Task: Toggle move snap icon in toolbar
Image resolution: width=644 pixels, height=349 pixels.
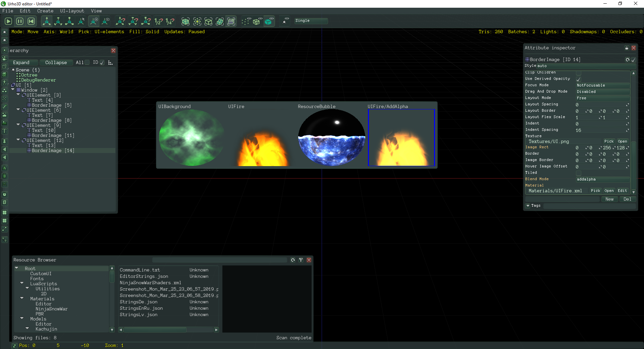Action: pos(120,21)
